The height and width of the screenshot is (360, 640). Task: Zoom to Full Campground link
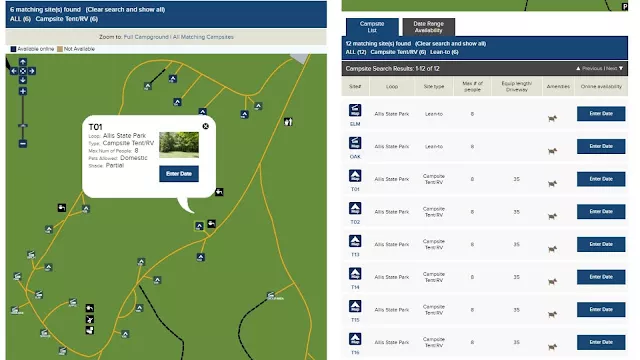coord(146,37)
